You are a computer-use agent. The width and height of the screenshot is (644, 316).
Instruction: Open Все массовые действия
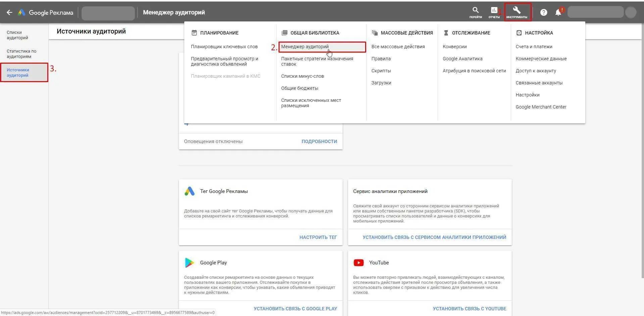click(398, 47)
